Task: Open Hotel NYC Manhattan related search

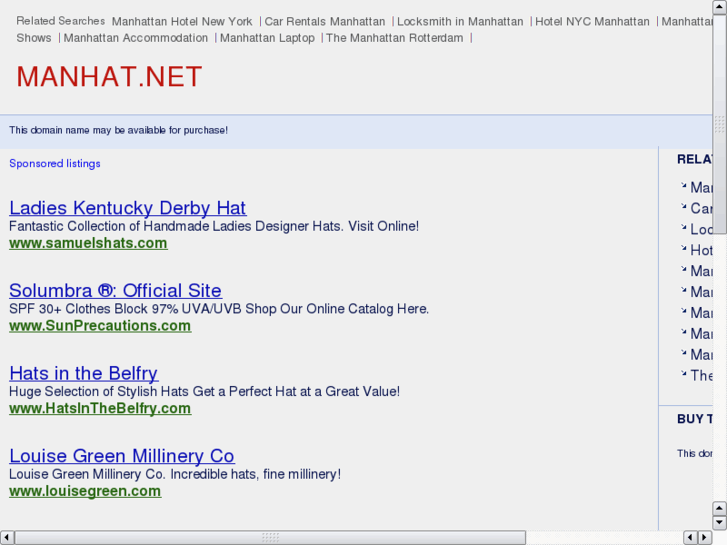Action: click(x=592, y=21)
